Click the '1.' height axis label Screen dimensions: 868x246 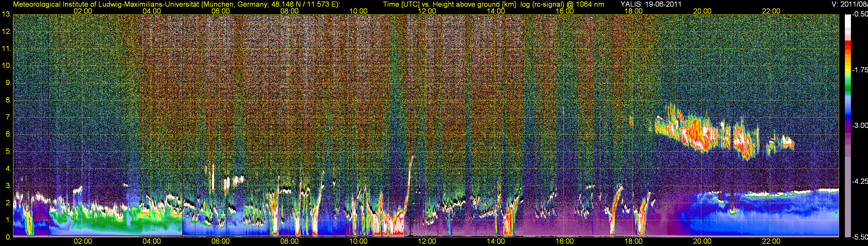point(8,221)
